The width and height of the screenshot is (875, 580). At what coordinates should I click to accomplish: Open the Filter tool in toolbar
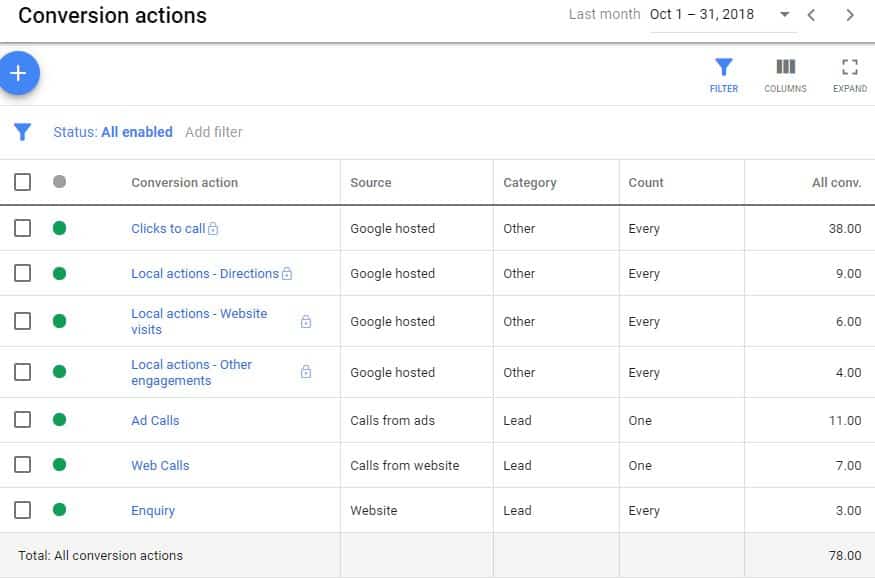coord(723,75)
